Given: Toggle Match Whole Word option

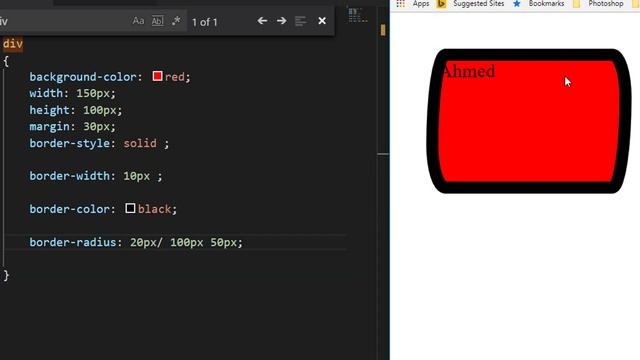Looking at the screenshot, I should point(158,21).
